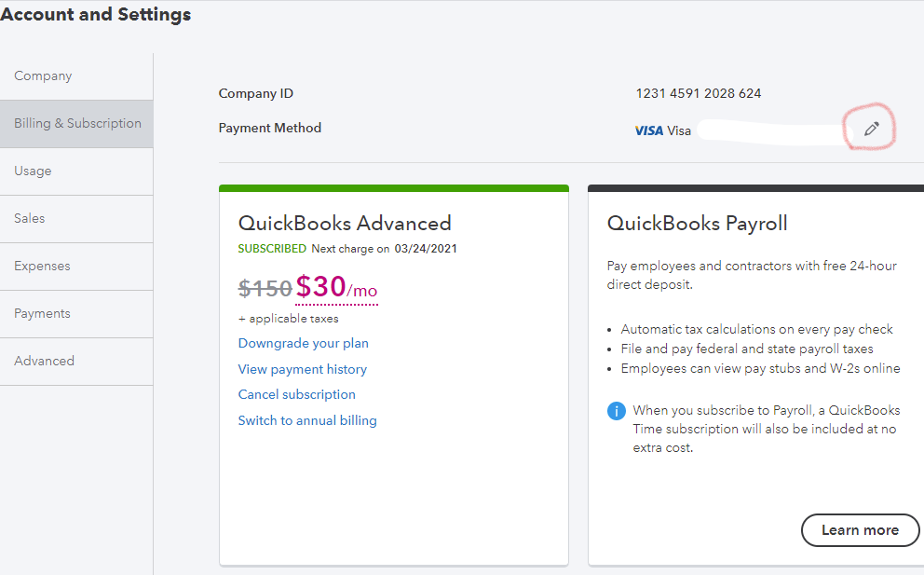Viewport: 924px width, 575px height.
Task: Click 'File and pay federal and state payroll taxes'
Action: pyautogui.click(x=747, y=349)
